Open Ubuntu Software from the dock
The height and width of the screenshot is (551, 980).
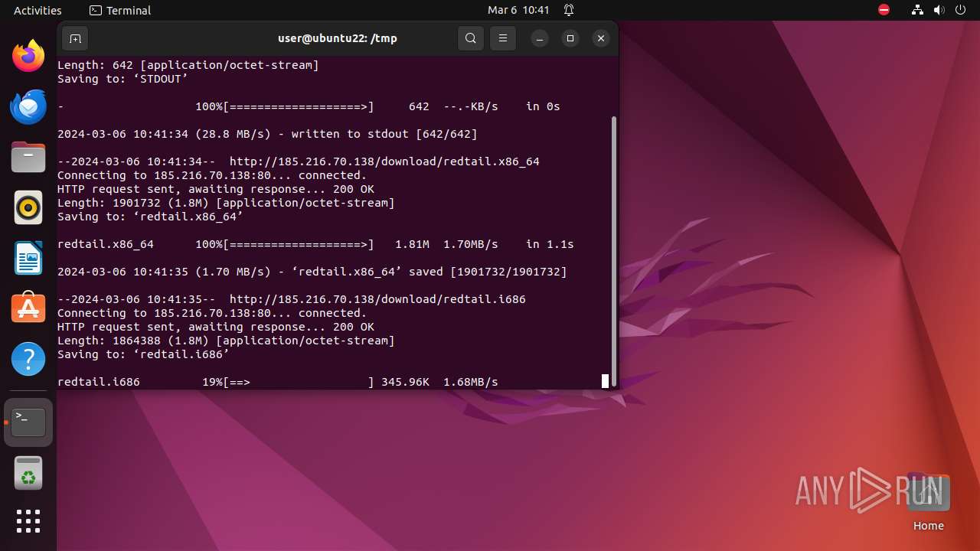(28, 308)
